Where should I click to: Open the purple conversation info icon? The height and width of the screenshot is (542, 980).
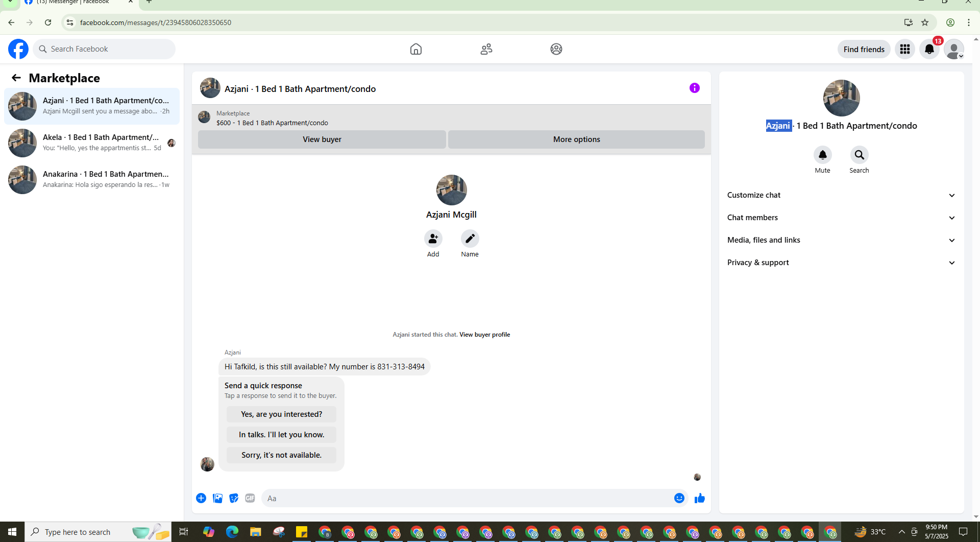695,88
